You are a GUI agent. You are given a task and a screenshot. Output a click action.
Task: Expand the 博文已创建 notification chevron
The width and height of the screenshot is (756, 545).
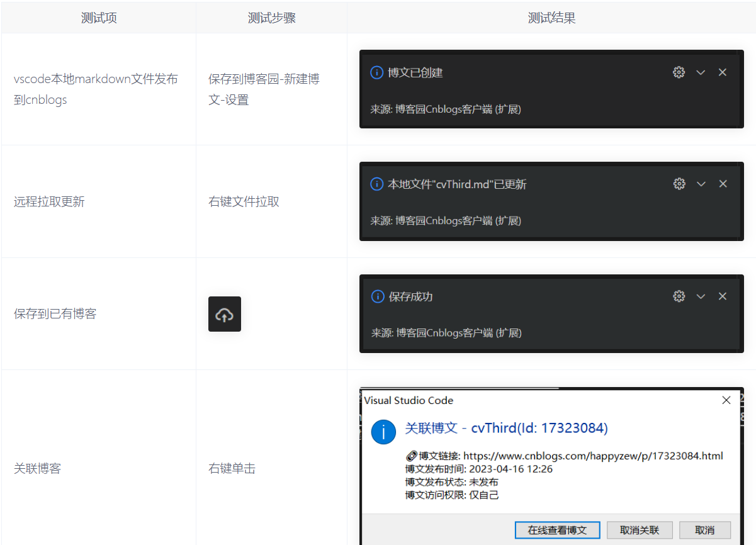coord(701,72)
